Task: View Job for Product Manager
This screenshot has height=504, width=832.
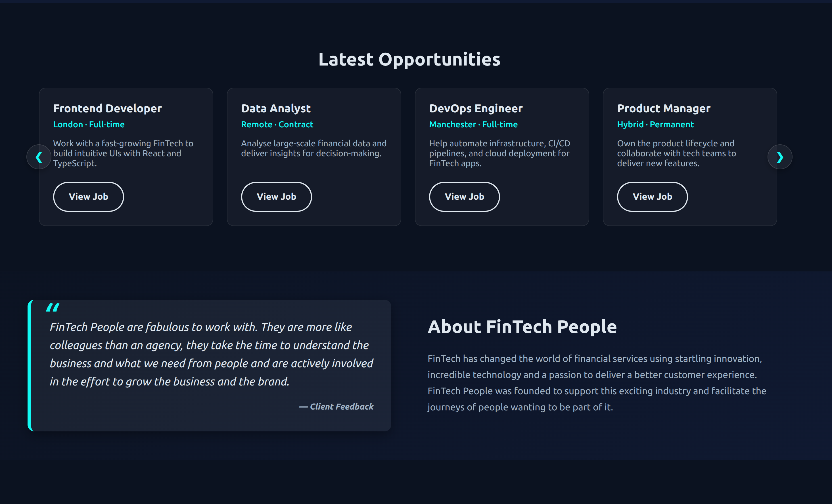Action: coord(652,197)
